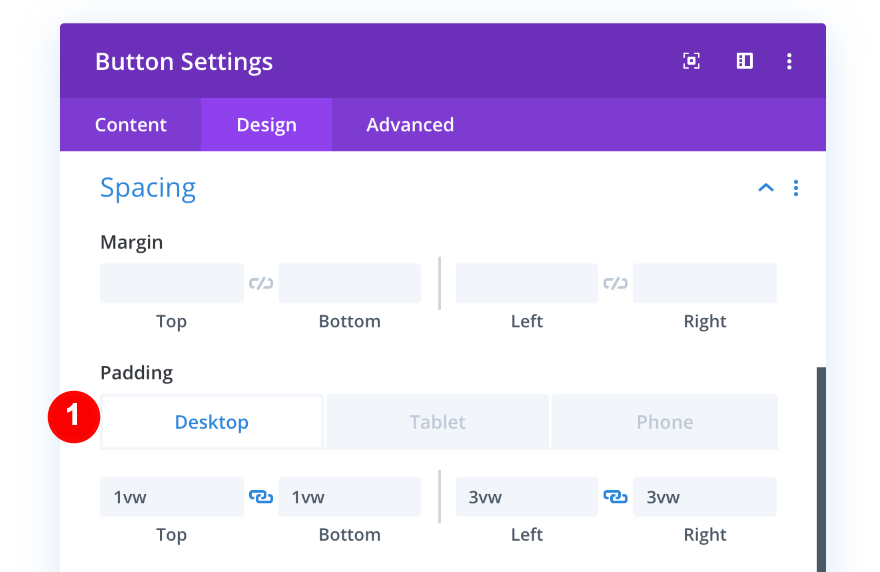This screenshot has width=880, height=572.
Task: Switch to the Content tab
Action: click(131, 125)
